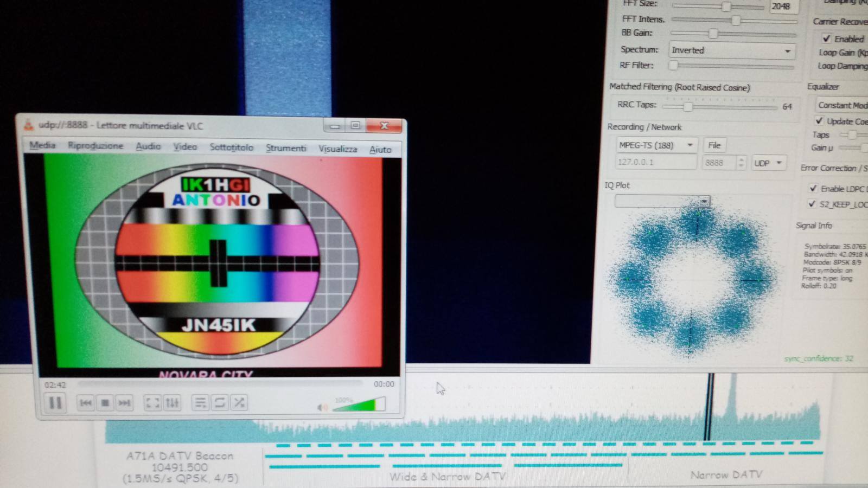This screenshot has width=868, height=488.
Task: Click the Narrow DATV band label
Action: [x=726, y=475]
